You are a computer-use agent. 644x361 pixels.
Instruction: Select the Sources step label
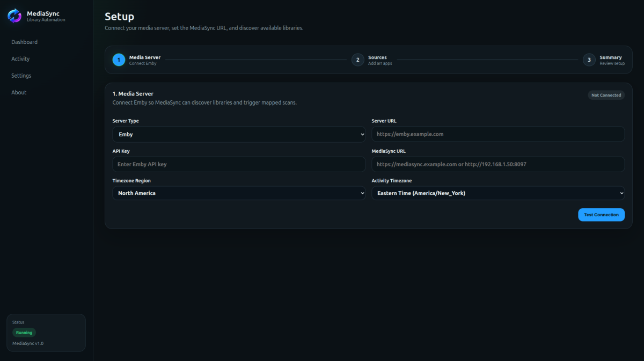coord(377,57)
